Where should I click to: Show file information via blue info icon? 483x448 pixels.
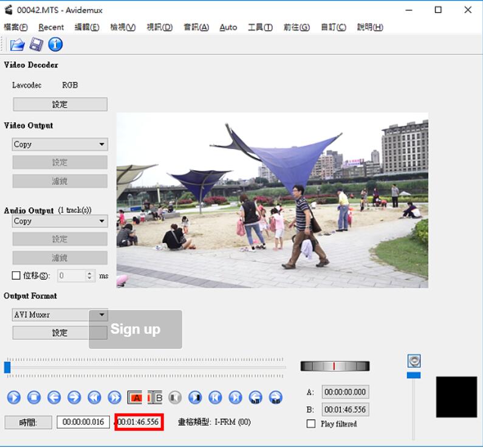pos(55,44)
